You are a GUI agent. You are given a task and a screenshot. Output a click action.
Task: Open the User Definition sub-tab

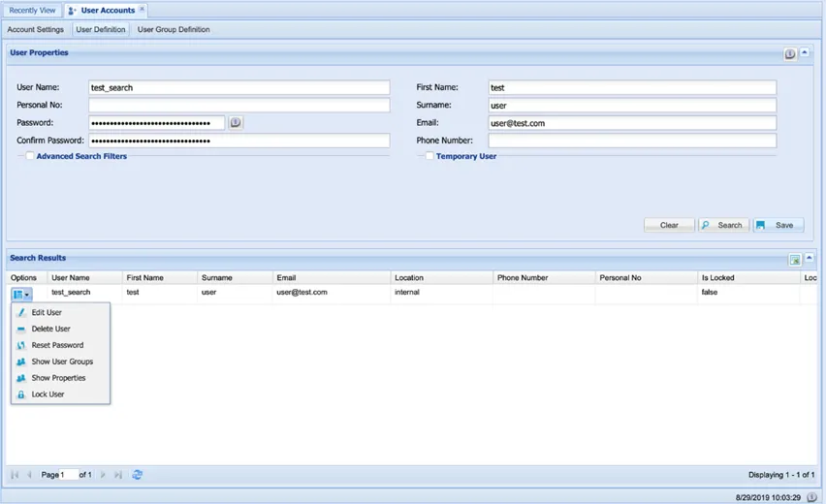[x=101, y=29]
